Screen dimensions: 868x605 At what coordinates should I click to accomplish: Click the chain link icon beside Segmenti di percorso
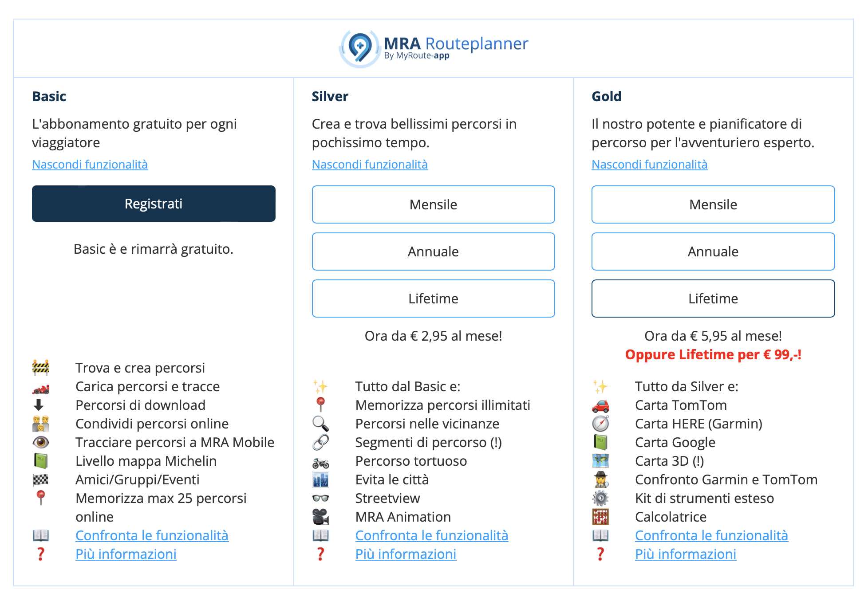(320, 442)
